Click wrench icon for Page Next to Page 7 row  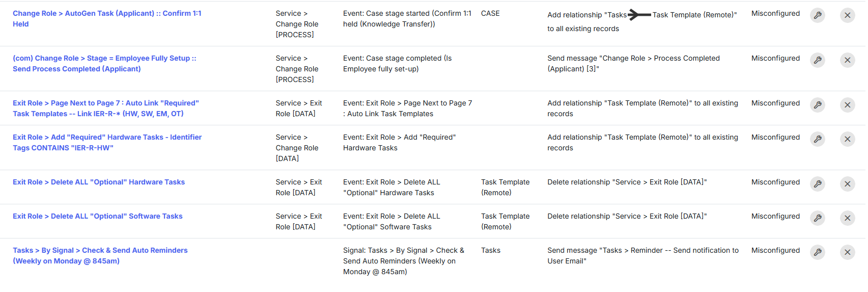(x=818, y=105)
